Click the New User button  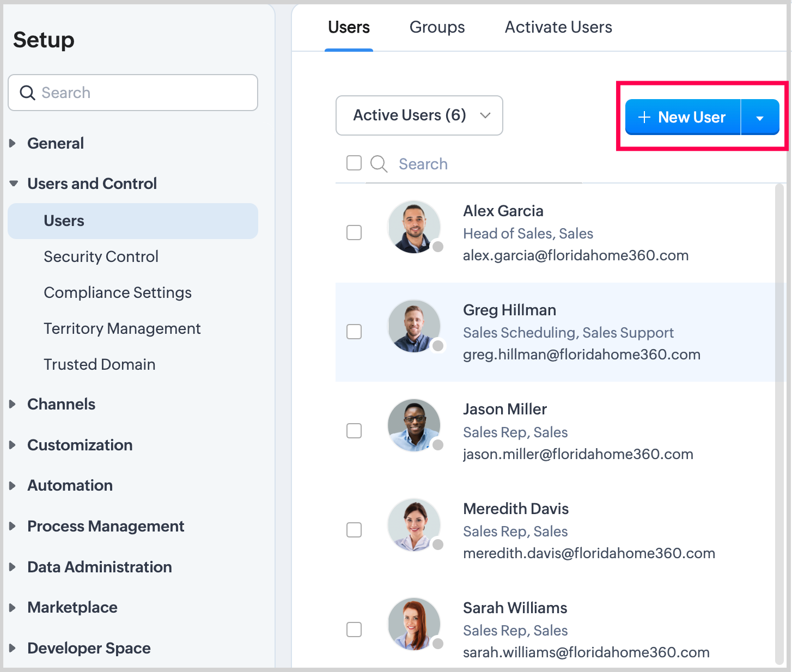(683, 118)
